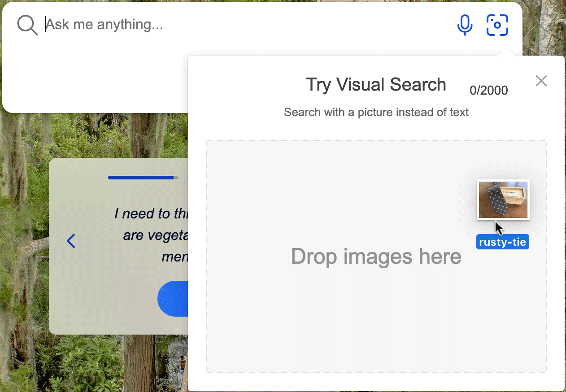Go to previous suggestion with left chevron
The height and width of the screenshot is (392, 566).
[71, 241]
